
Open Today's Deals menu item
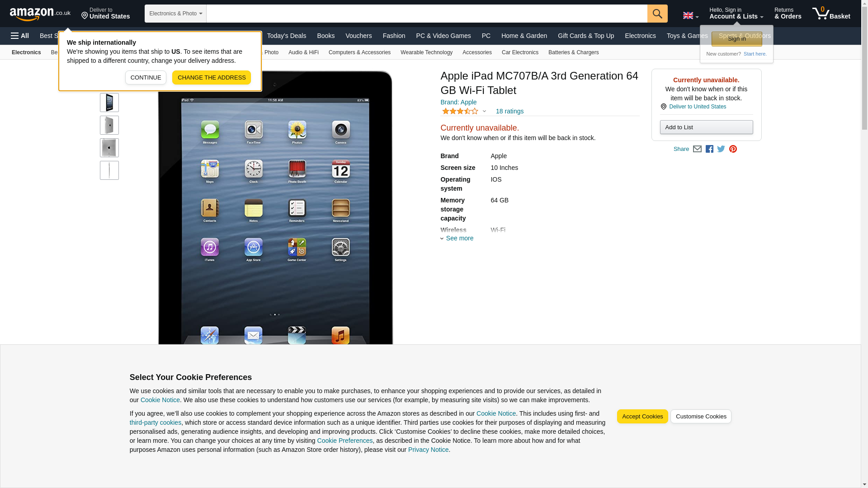tap(287, 36)
